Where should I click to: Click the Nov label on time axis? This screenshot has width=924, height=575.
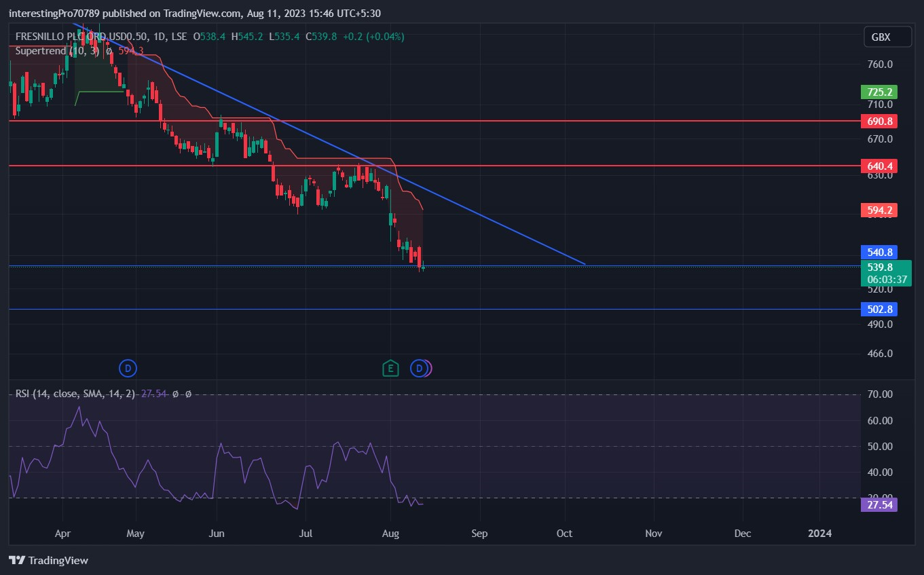click(653, 534)
